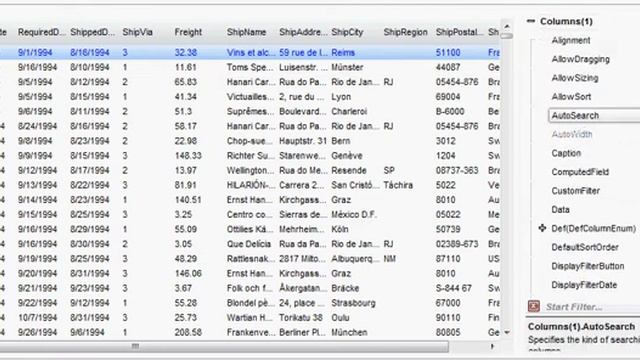Image resolution: width=640 pixels, height=360 pixels.
Task: Click required date 10/7/1994
Action: (37, 318)
